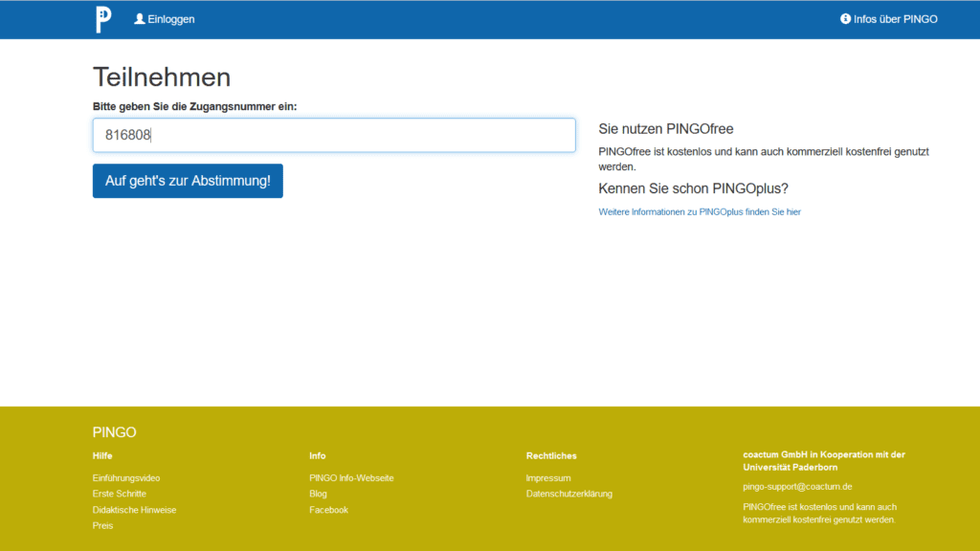Open Infos über PINGO
This screenshot has height=551, width=980.
pos(895,18)
